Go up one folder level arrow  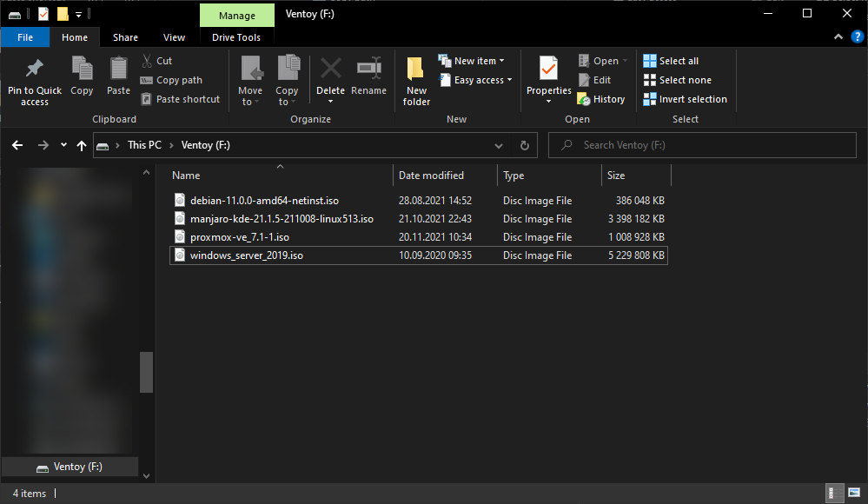(x=82, y=145)
